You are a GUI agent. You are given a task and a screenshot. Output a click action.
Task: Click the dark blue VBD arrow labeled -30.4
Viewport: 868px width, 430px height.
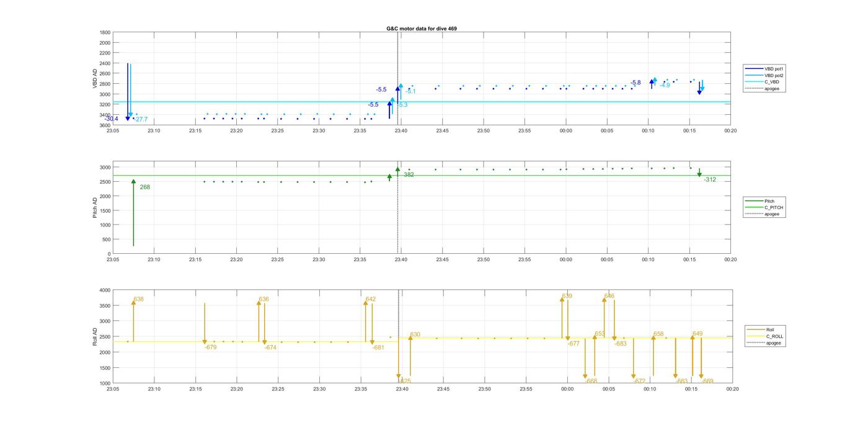pyautogui.click(x=128, y=92)
